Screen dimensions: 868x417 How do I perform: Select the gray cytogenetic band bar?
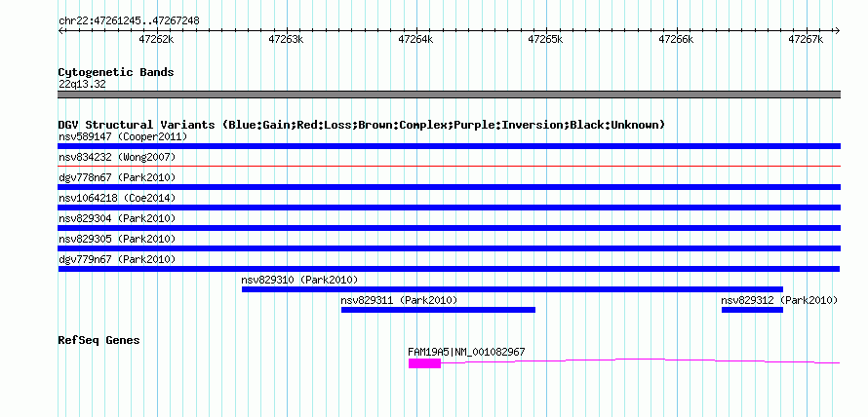click(x=449, y=95)
